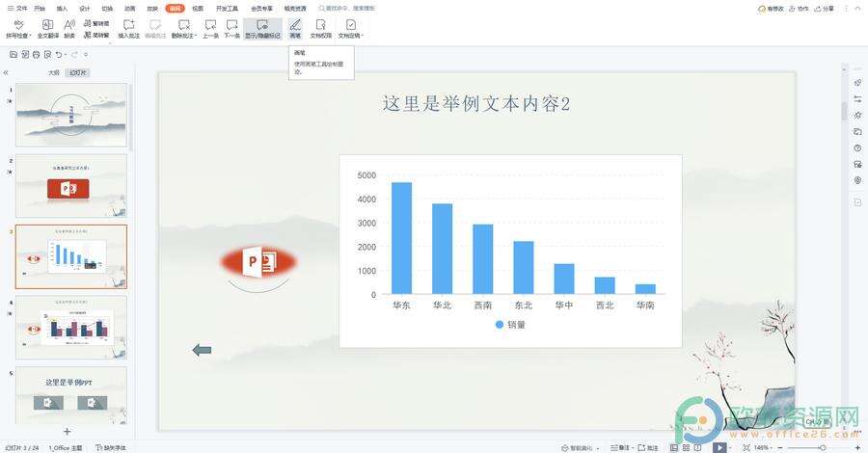868x453 pixels.
Task: Switch to the 开发工具 (Developer) tab
Action: click(227, 9)
